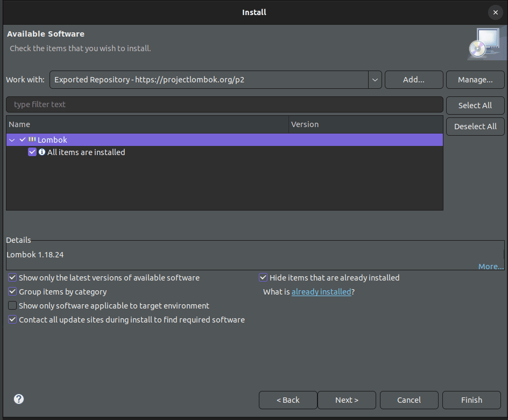Proceed by clicking Next
This screenshot has height=420, width=508.
click(347, 400)
